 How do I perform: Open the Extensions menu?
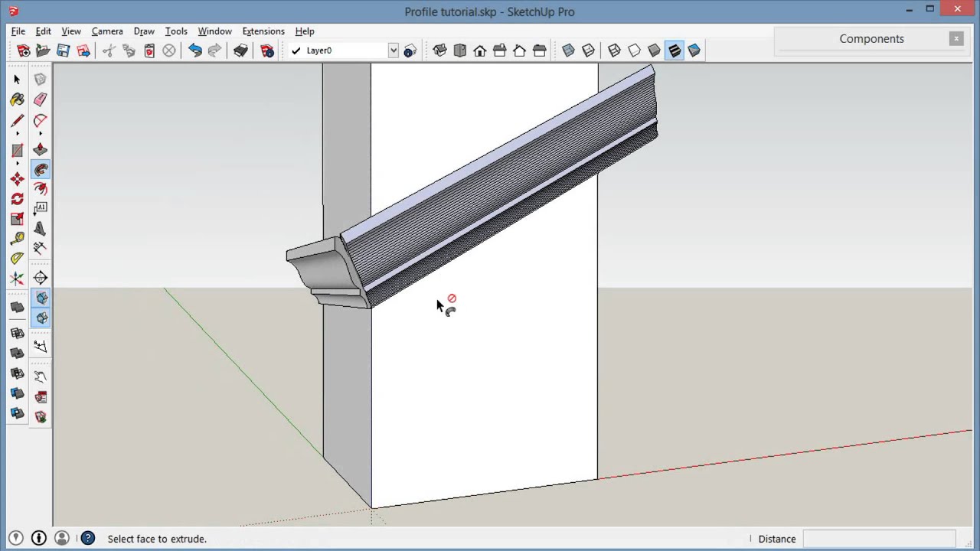pos(263,31)
